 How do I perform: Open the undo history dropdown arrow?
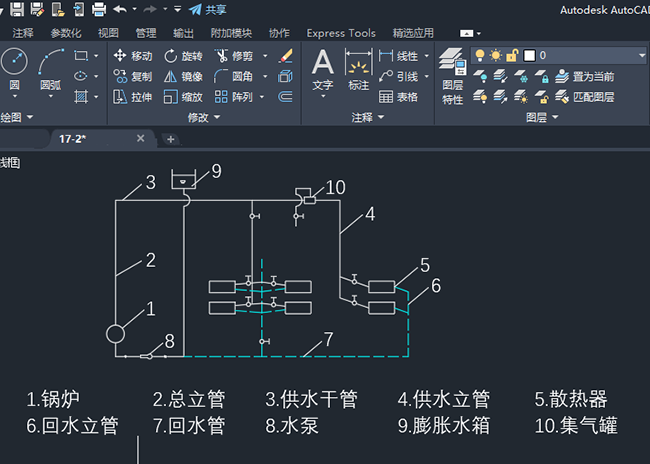pyautogui.click(x=134, y=9)
